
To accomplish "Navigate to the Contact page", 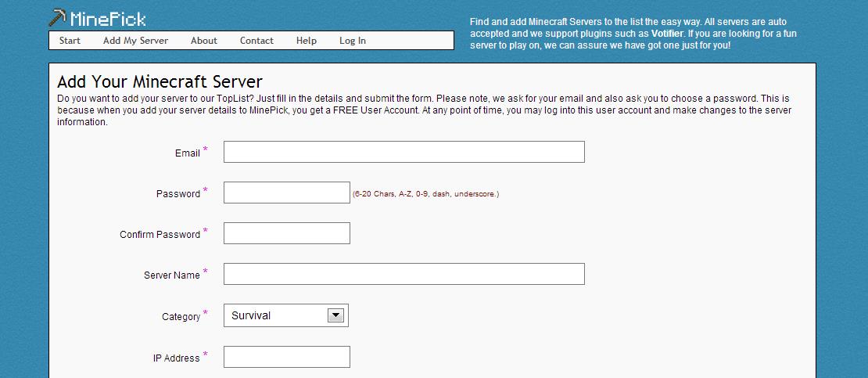I will 256,41.
